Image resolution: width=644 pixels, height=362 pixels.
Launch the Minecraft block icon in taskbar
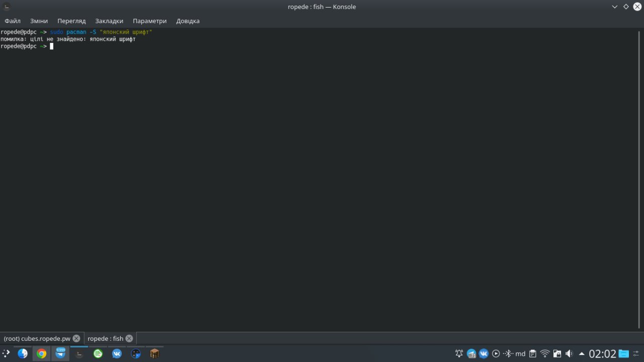(154, 353)
